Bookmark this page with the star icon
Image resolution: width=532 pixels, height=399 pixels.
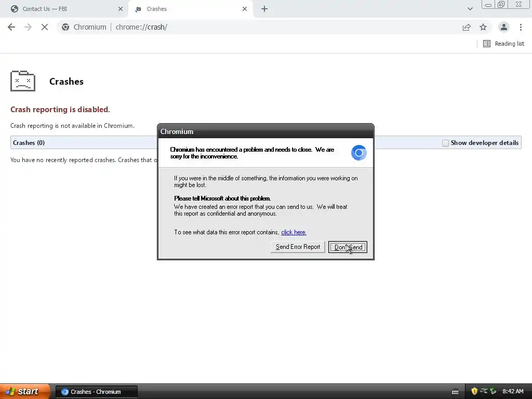[x=483, y=27]
